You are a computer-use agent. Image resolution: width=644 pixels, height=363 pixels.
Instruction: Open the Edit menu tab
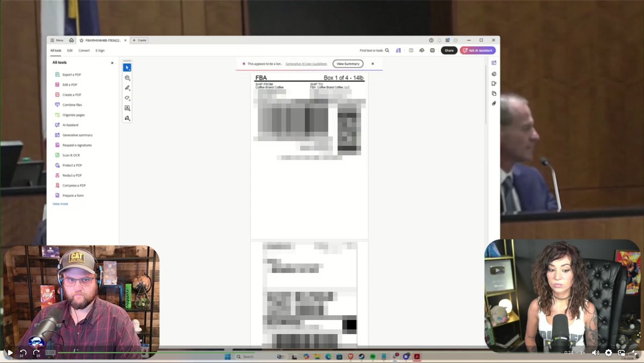point(70,50)
